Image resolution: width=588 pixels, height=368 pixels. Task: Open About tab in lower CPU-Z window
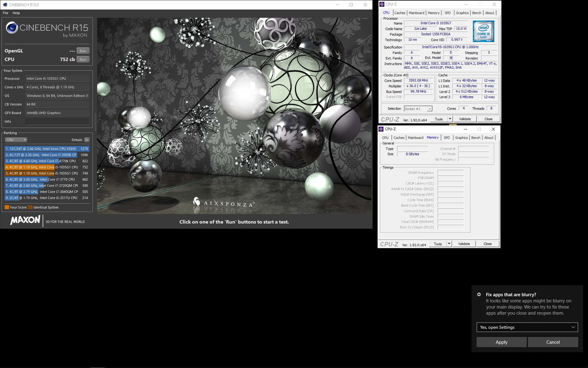pyautogui.click(x=489, y=138)
